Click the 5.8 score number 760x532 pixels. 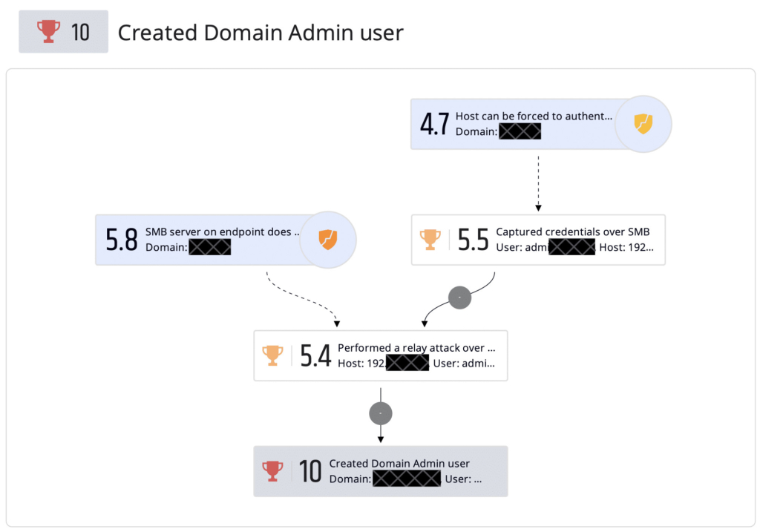(122, 240)
